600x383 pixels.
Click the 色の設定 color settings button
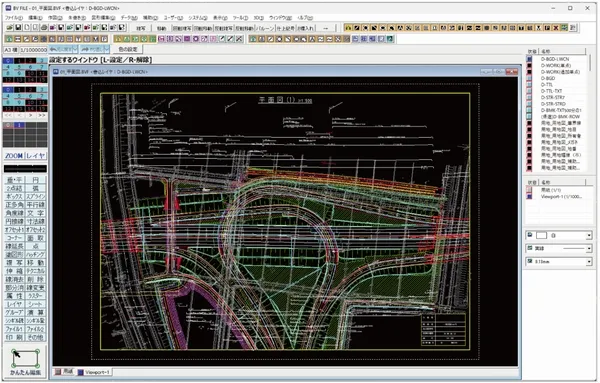pos(127,49)
